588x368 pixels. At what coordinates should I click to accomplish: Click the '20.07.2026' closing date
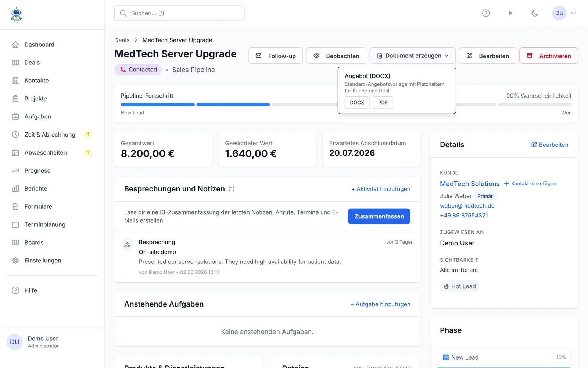click(352, 153)
